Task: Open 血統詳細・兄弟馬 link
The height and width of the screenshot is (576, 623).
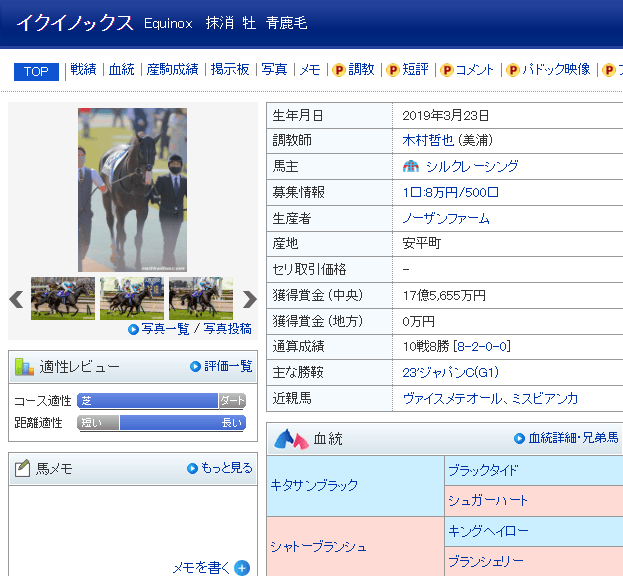Action: [573, 438]
